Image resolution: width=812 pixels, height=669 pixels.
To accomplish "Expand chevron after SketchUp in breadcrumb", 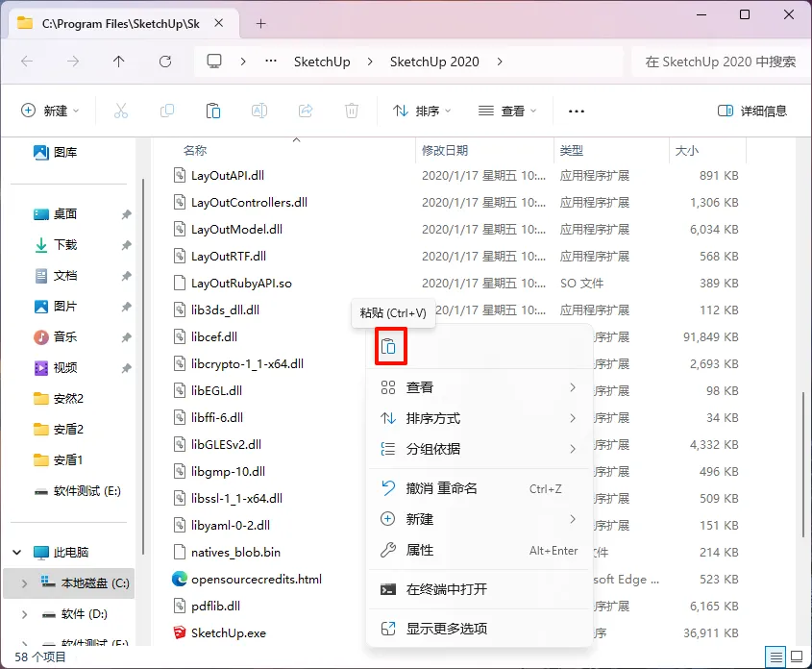I will [x=370, y=62].
